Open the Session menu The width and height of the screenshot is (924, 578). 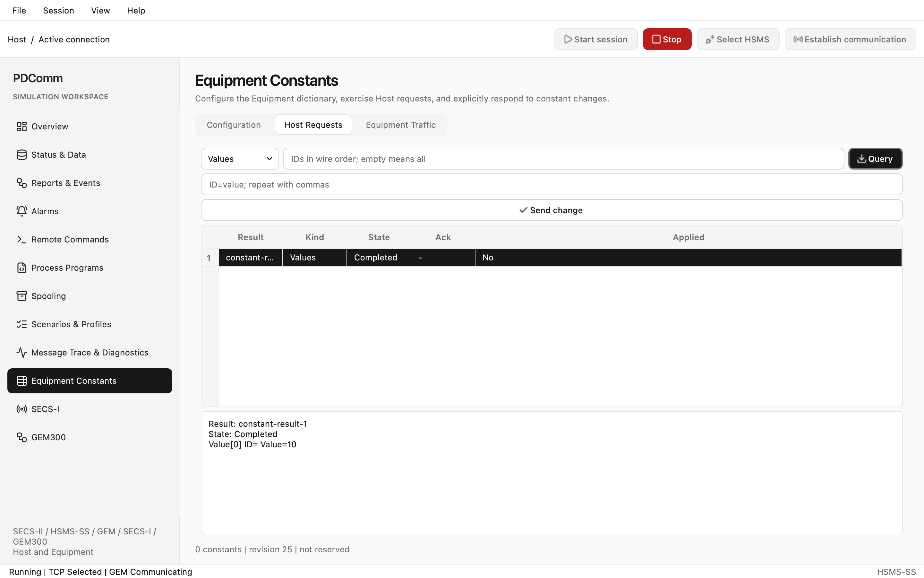(58, 10)
